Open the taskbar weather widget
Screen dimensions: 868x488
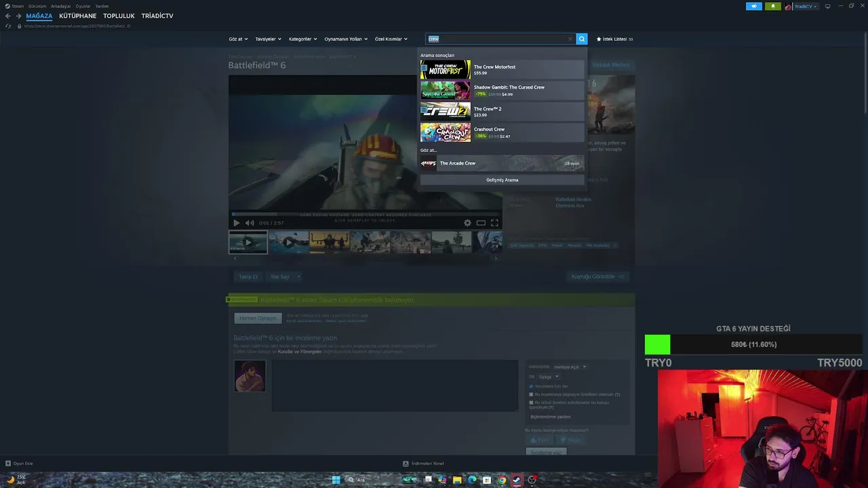click(16, 480)
